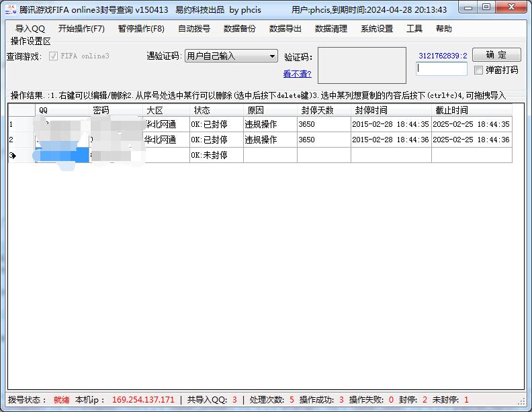Screen dimensions: 532x412
Task: Open the 数据备份 menu
Action: tap(240, 29)
